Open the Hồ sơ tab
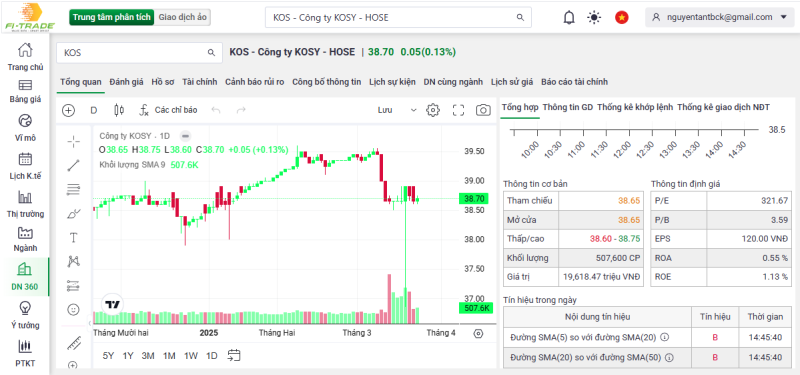This screenshot has width=800, height=375. (163, 82)
